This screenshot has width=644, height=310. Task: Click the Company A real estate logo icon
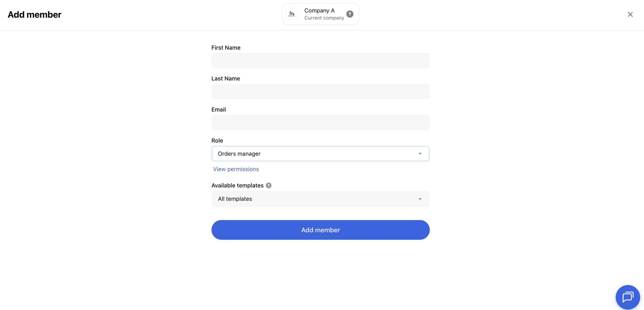[x=291, y=14]
